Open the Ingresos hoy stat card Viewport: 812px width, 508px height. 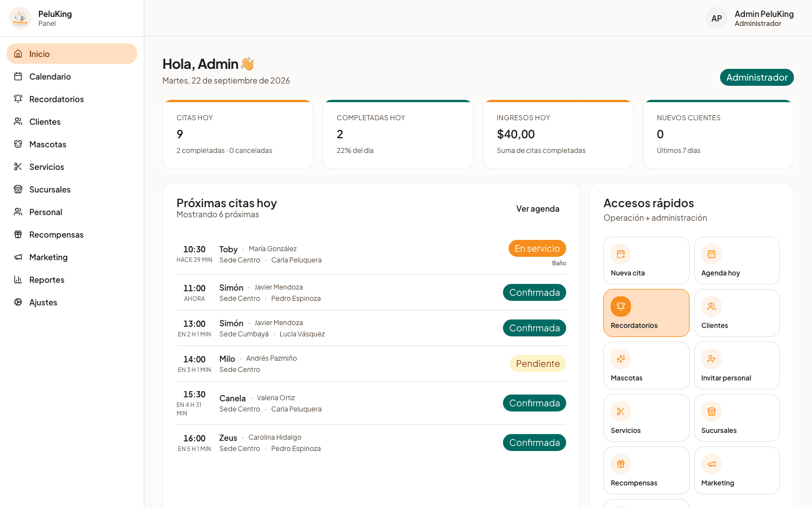pos(558,134)
